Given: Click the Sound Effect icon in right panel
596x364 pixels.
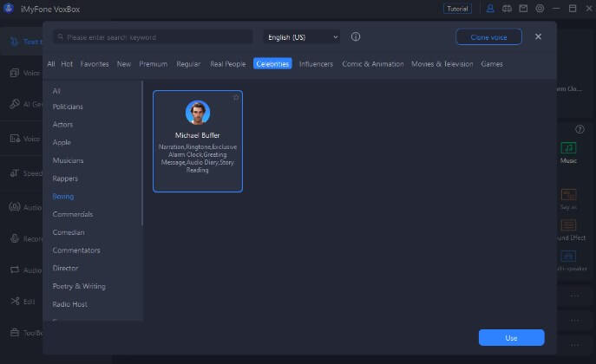Looking at the screenshot, I should click(568, 225).
